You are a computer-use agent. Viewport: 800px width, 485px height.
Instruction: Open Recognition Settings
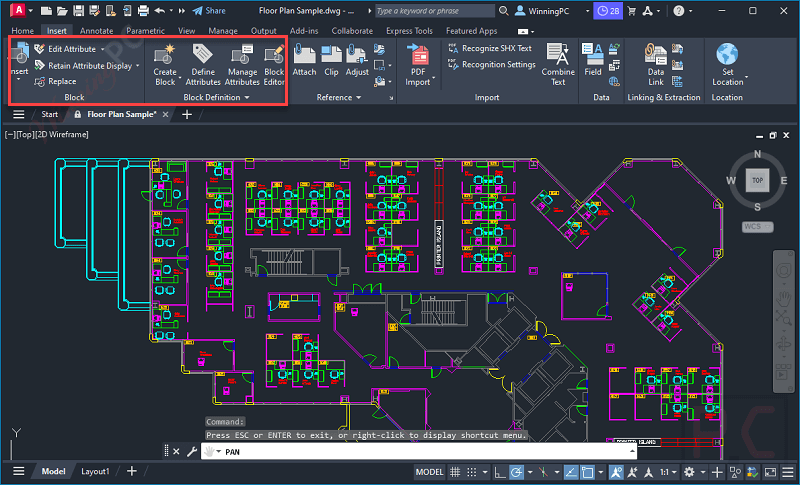492,64
